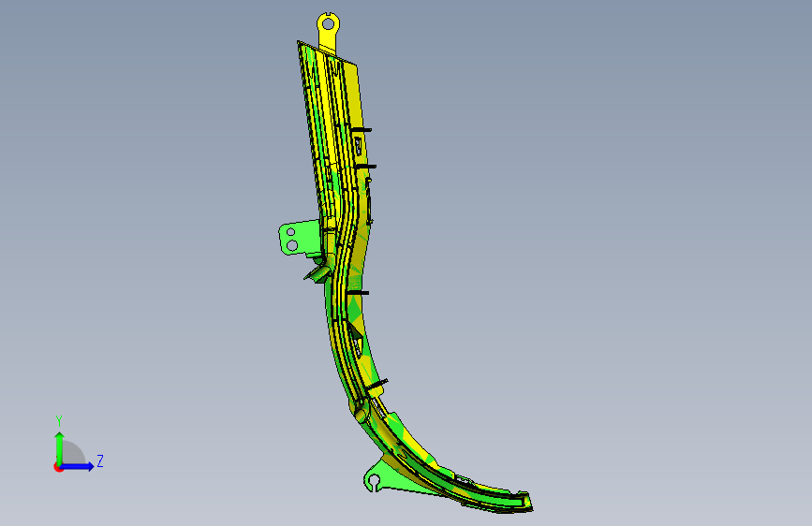Image resolution: width=812 pixels, height=526 pixels.
Task: Click the blue Z axis arrow of triad
Action: tap(78, 466)
